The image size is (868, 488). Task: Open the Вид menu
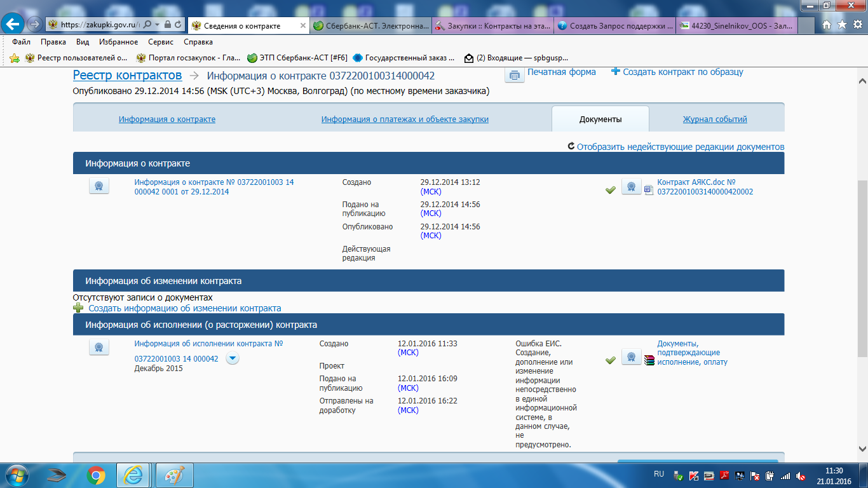83,42
